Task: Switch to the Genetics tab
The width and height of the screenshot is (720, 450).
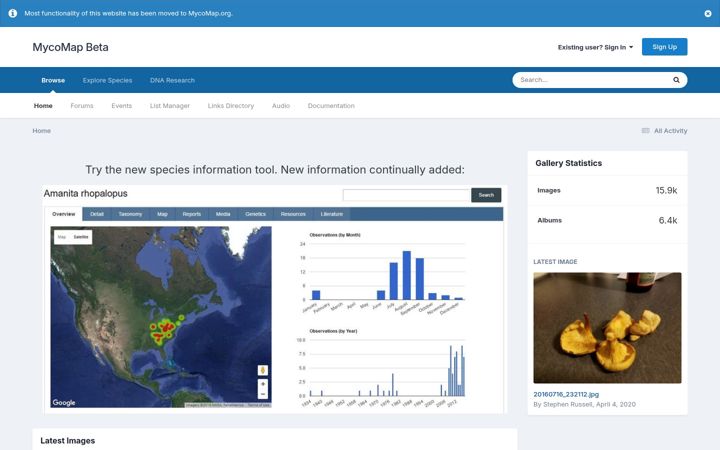Action: coord(255,214)
